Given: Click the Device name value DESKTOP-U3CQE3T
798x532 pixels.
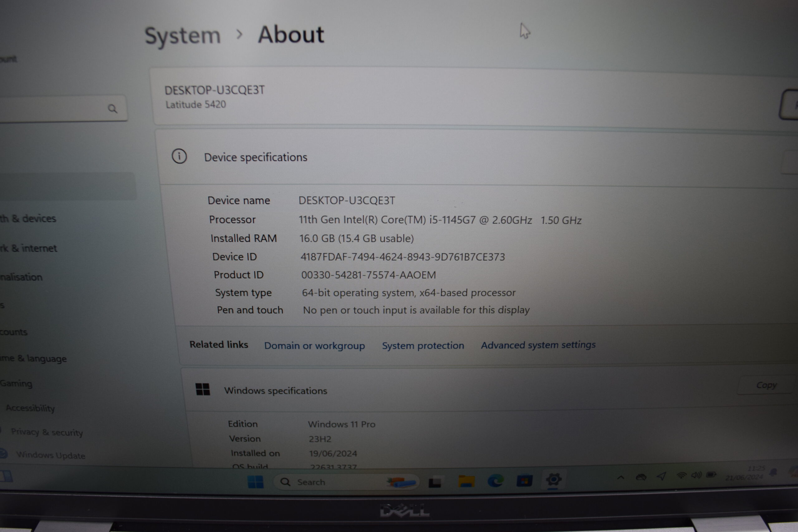Looking at the screenshot, I should 347,200.
